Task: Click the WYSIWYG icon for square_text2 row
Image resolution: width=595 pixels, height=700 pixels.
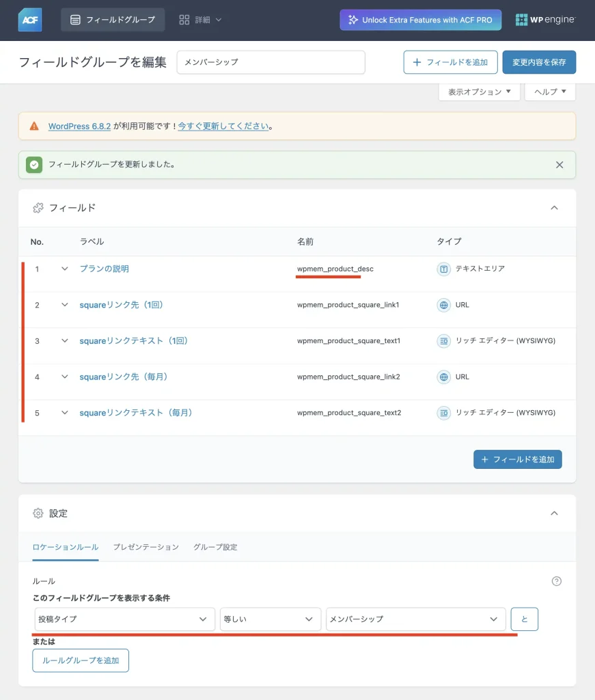Action: [444, 413]
